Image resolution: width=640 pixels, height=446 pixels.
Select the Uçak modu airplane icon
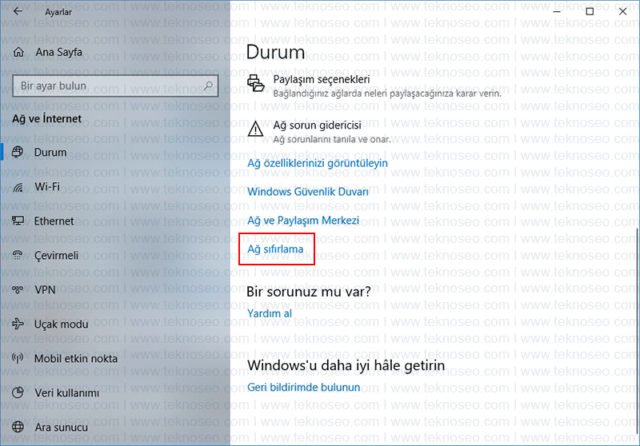coord(18,324)
